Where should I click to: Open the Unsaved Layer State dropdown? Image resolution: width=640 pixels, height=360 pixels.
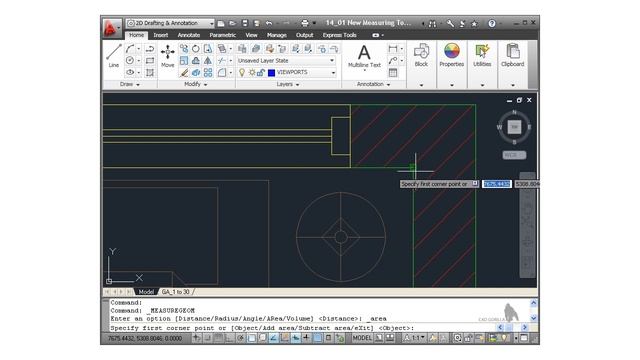286,60
